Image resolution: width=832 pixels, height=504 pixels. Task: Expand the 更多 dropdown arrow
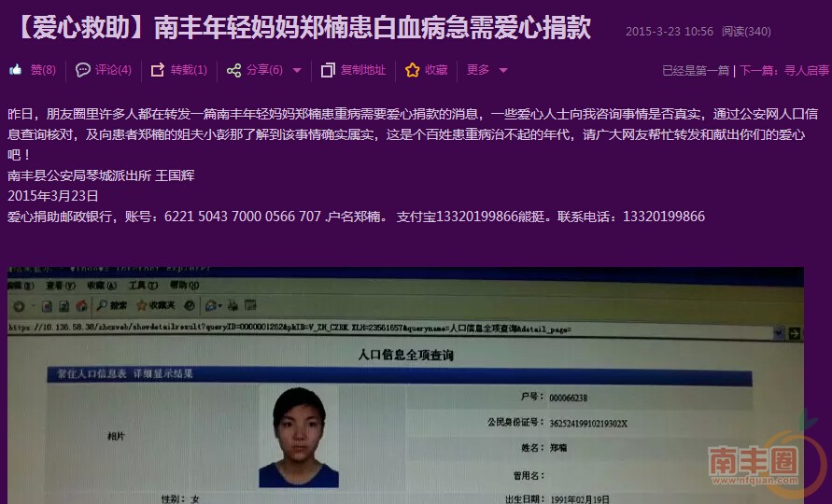pos(503,70)
